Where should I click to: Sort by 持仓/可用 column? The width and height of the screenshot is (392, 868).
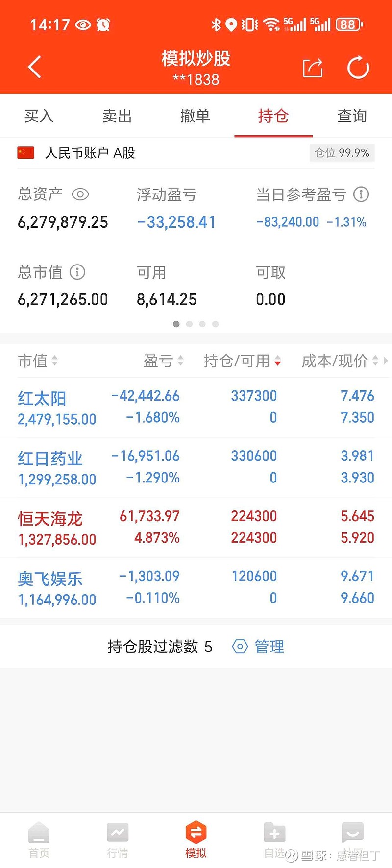click(x=243, y=361)
